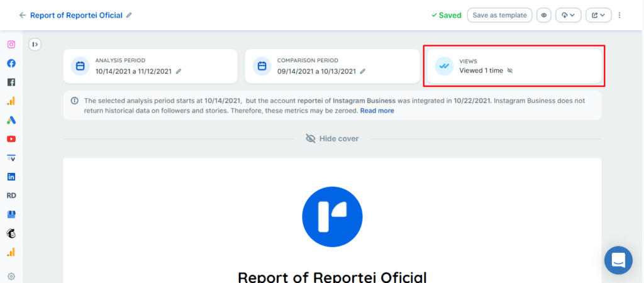The height and width of the screenshot is (283, 644).
Task: Open settings gear in the sidebar
Action: coord(11,276)
